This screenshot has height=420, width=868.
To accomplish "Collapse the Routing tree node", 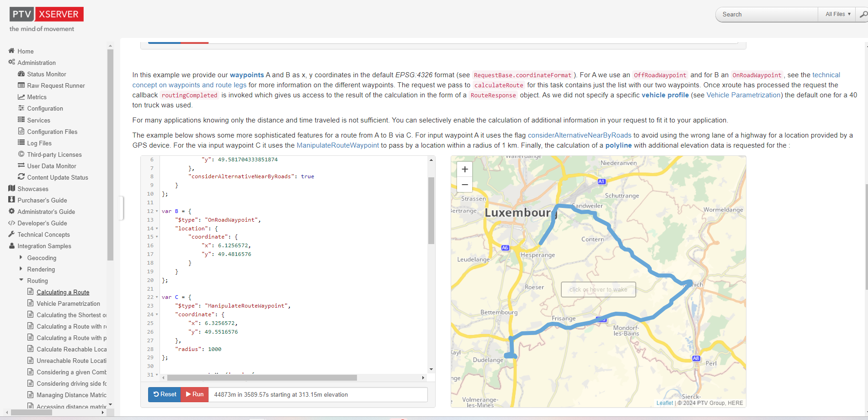I will (x=21, y=280).
